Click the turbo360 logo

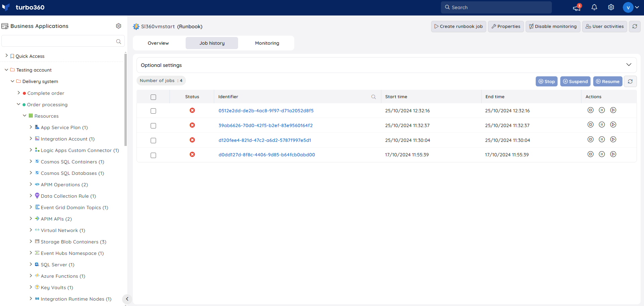[x=23, y=7]
